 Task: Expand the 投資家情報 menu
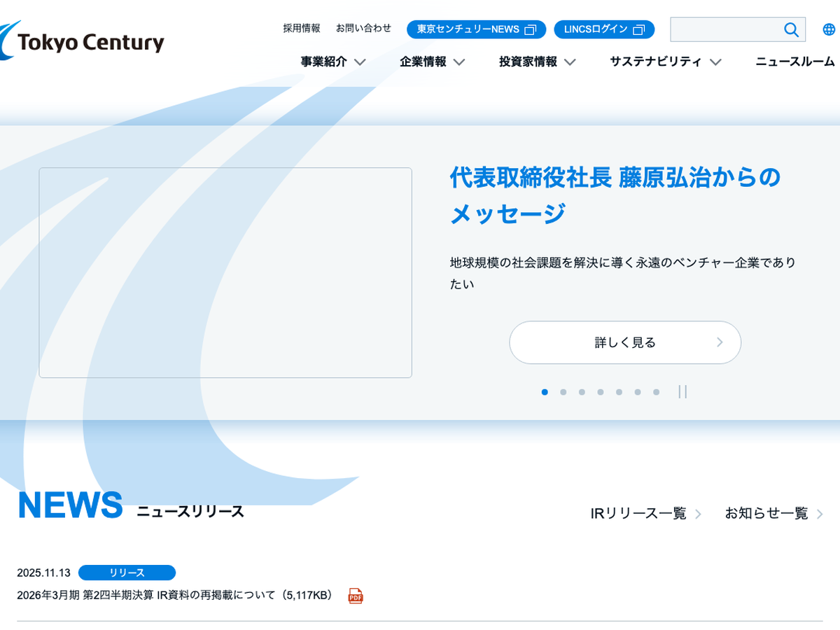pos(537,62)
